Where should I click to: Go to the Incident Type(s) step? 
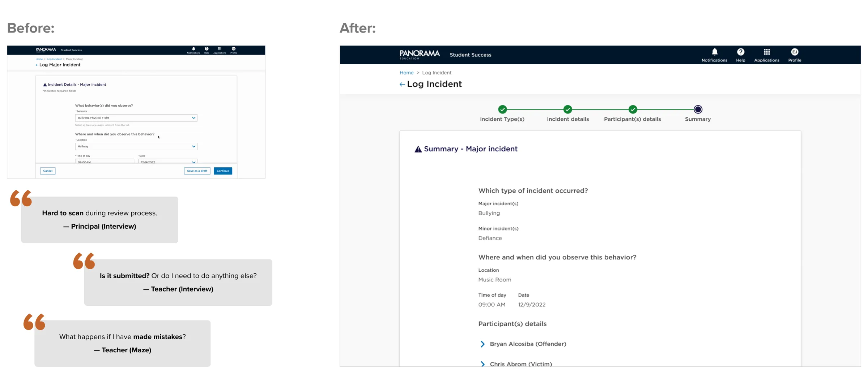pos(502,109)
